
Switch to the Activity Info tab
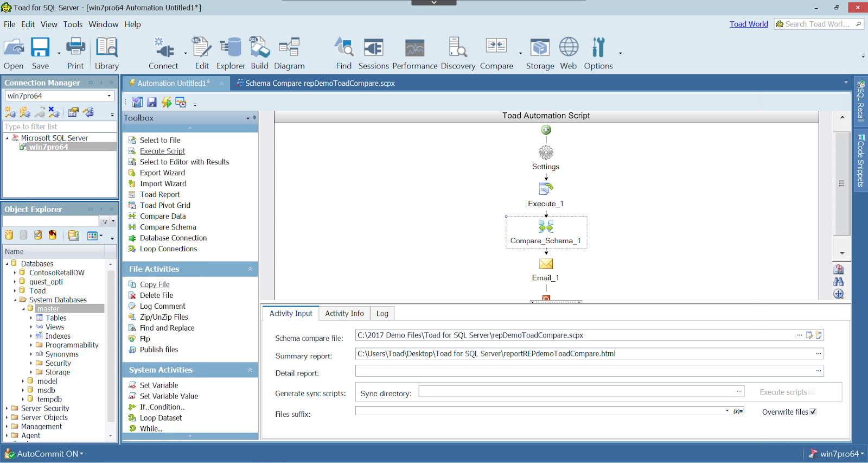coord(344,313)
